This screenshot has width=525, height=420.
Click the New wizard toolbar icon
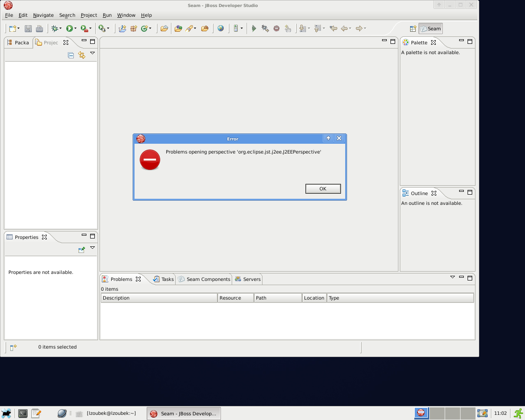click(x=13, y=29)
